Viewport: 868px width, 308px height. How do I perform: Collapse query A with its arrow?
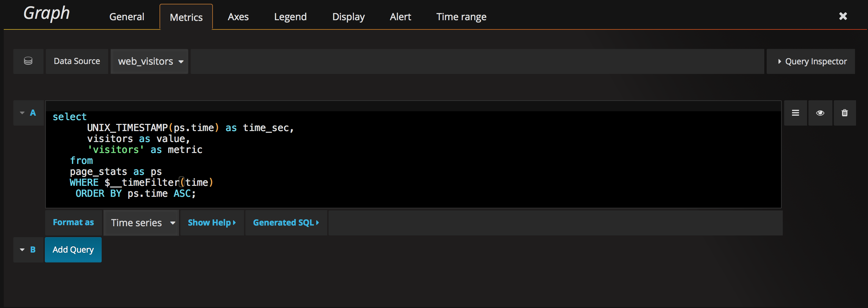[x=22, y=113]
